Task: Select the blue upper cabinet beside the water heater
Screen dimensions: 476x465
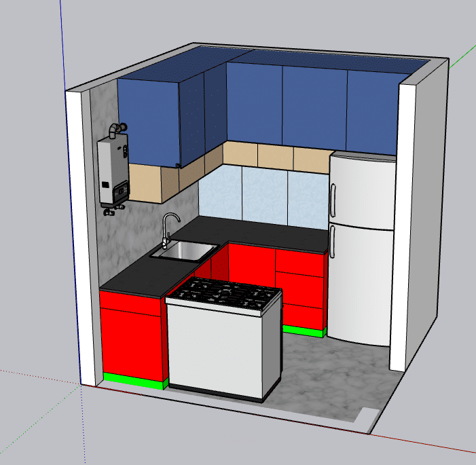Action: tap(149, 122)
